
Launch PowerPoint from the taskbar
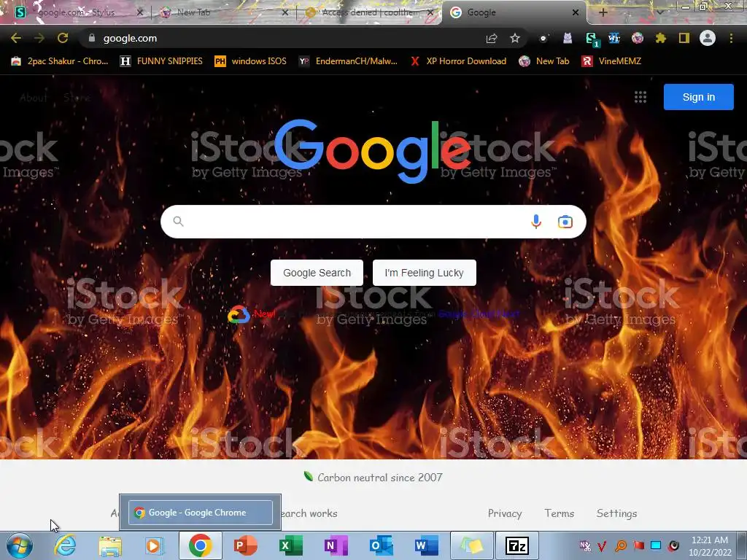point(245,545)
